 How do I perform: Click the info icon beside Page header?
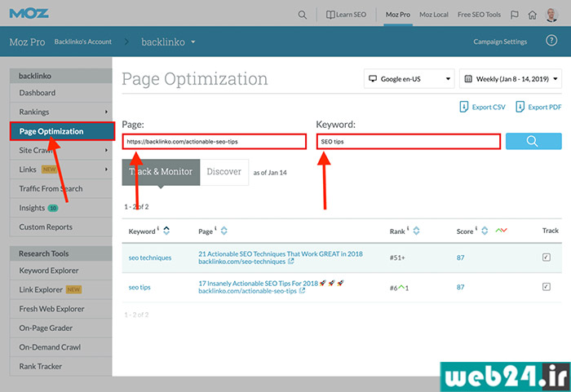[x=215, y=228]
